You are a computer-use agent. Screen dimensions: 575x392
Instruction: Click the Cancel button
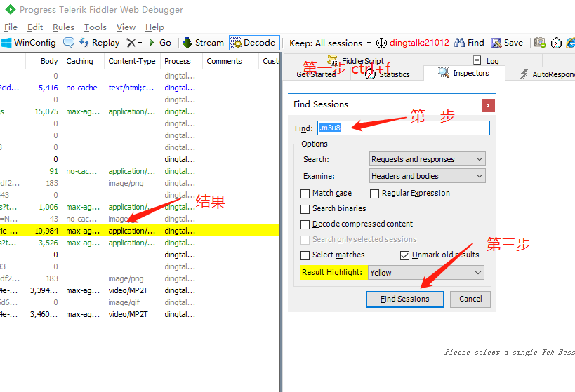pos(470,299)
